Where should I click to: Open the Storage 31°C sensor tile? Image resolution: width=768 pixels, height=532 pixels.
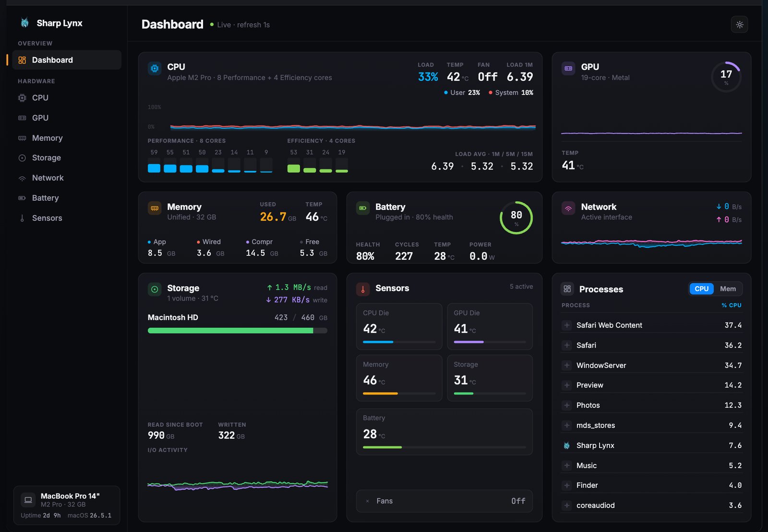[x=490, y=378]
